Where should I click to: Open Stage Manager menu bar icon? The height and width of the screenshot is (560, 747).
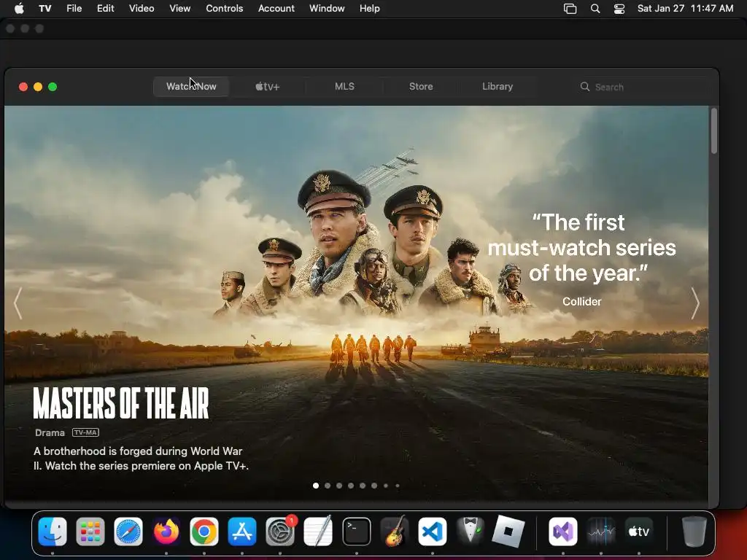(x=570, y=9)
